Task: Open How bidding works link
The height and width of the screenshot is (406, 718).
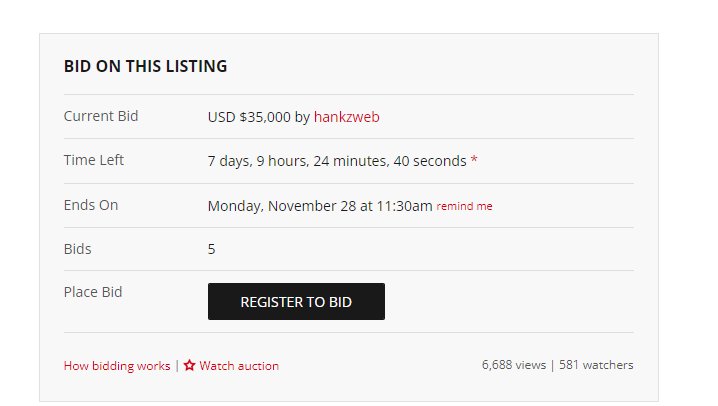Action: point(117,366)
